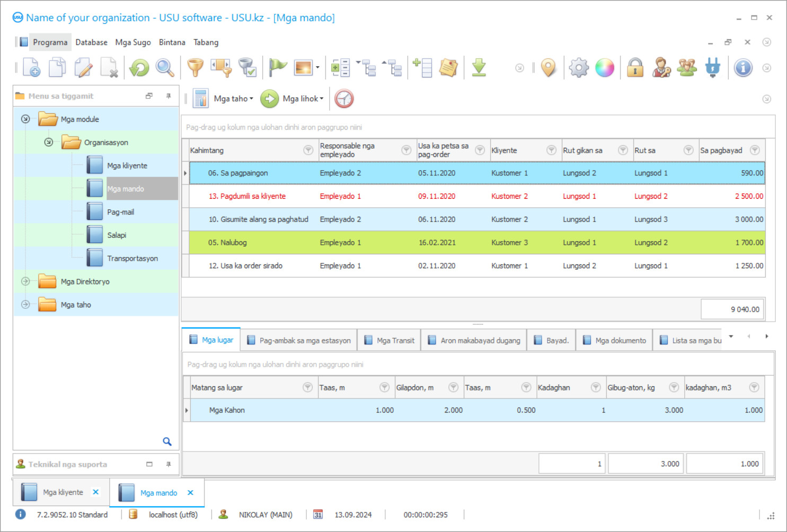Click the green flag icon
787x532 pixels.
[277, 68]
